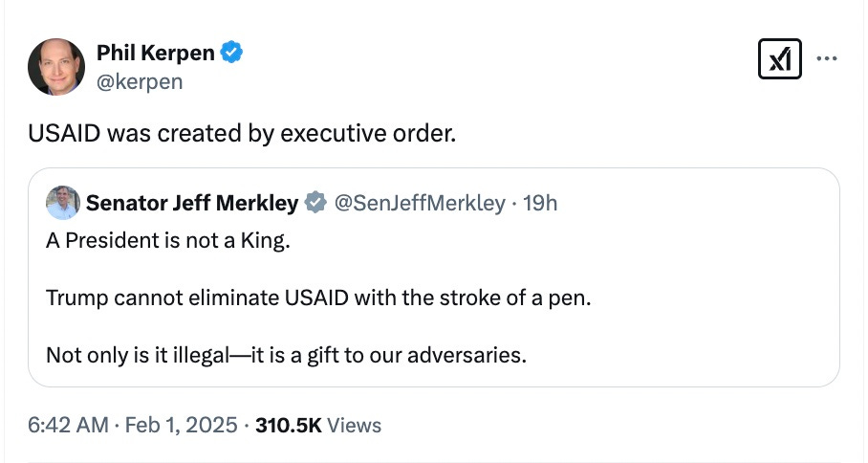Click the 6:42 AM post time
This screenshot has width=868, height=463.
point(68,426)
